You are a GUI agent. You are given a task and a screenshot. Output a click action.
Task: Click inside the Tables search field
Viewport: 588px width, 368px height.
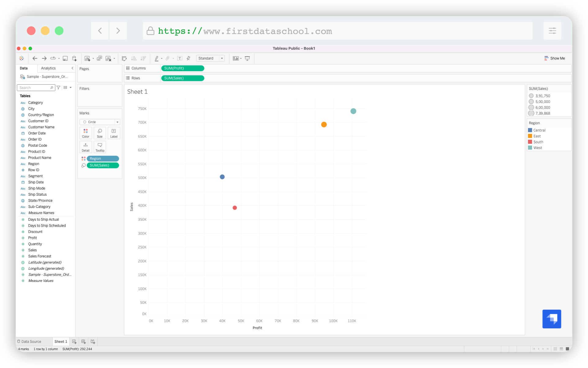point(34,87)
